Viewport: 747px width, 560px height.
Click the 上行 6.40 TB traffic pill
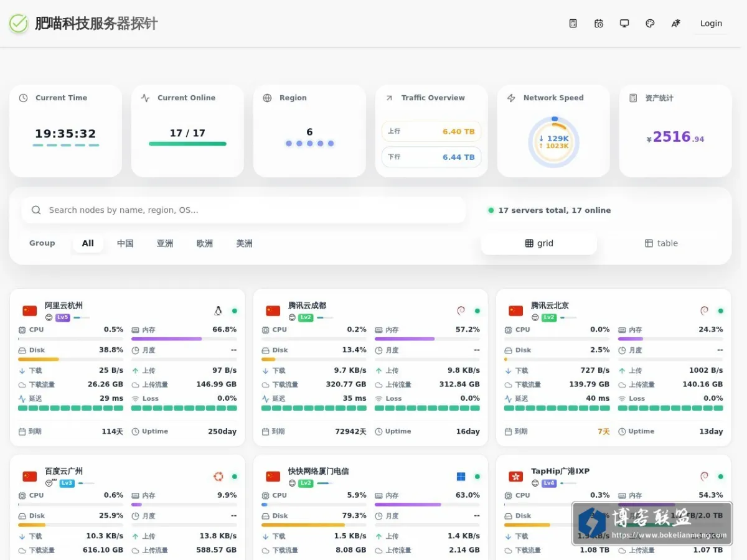click(431, 131)
